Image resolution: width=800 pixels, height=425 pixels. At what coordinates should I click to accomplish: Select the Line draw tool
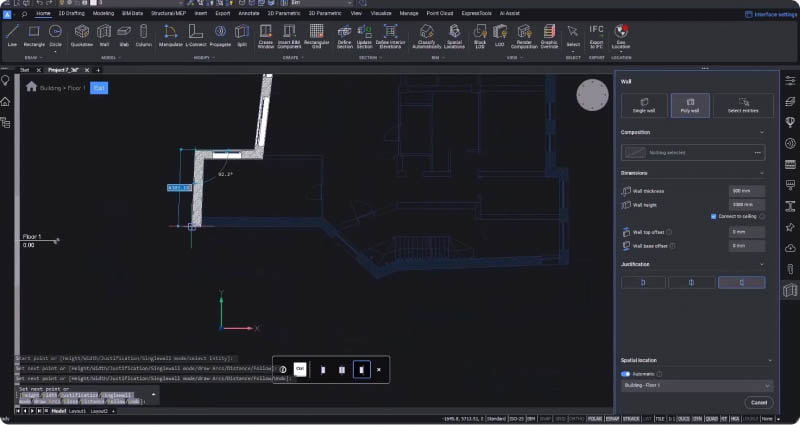click(x=12, y=36)
